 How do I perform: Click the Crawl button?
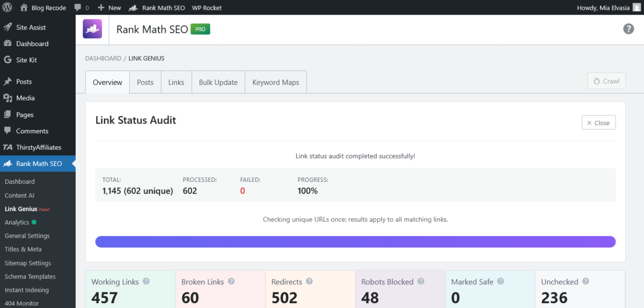coord(606,81)
